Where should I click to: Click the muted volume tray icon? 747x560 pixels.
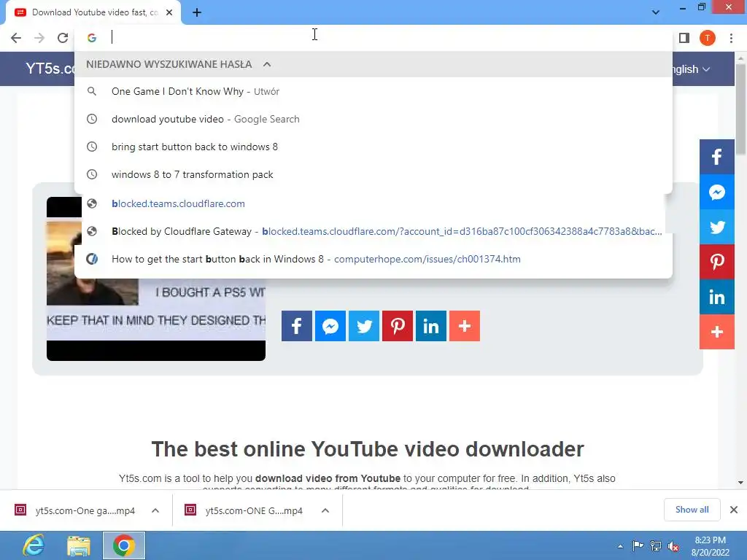tap(673, 546)
